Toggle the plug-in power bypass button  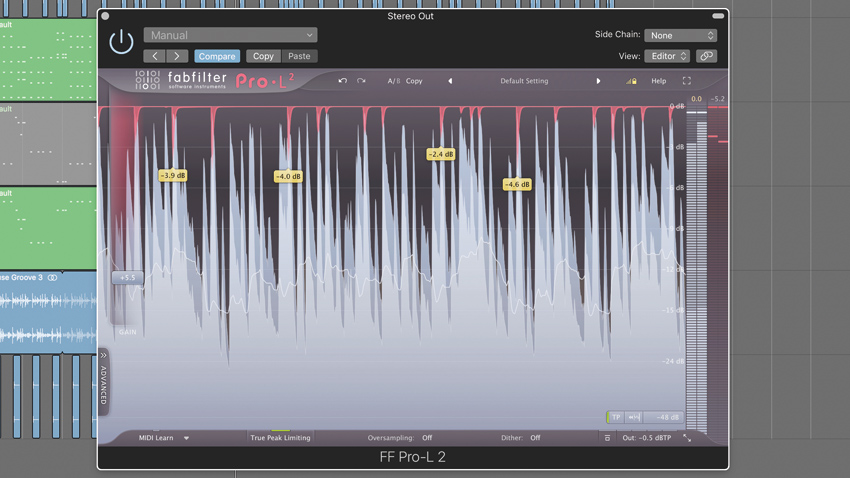[121, 42]
